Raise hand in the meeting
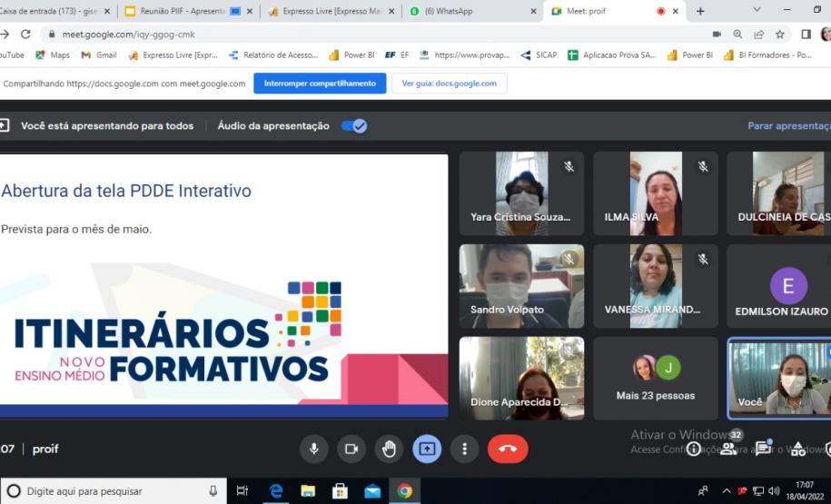The image size is (831, 504). tap(390, 449)
